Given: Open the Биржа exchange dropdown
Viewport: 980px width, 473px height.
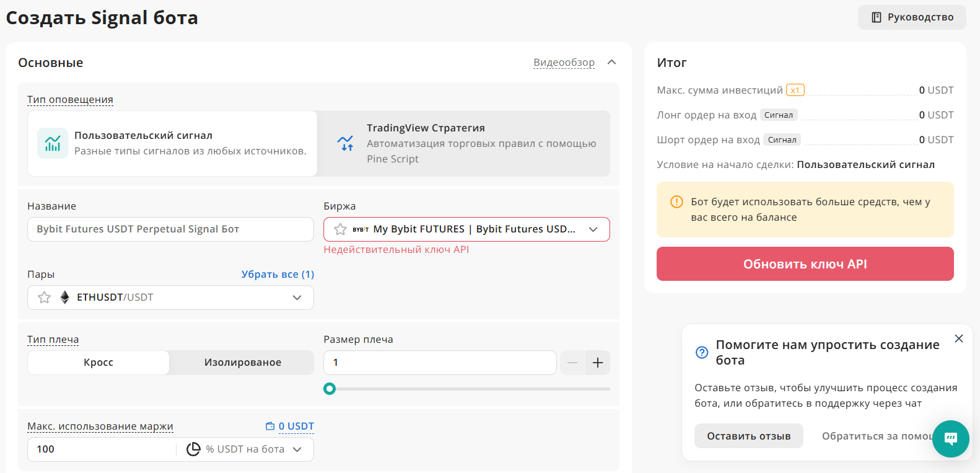Looking at the screenshot, I should click(x=593, y=229).
